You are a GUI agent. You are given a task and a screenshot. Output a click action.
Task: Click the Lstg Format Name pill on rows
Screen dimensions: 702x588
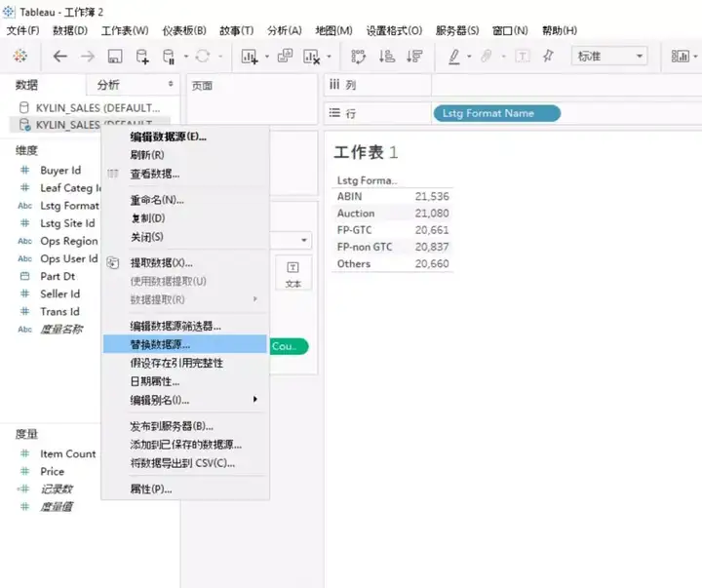click(497, 113)
